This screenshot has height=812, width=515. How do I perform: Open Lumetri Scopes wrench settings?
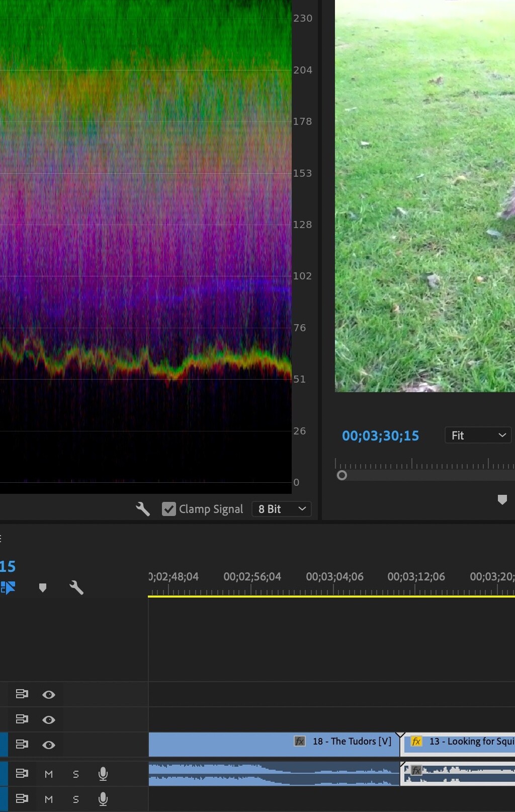(143, 509)
